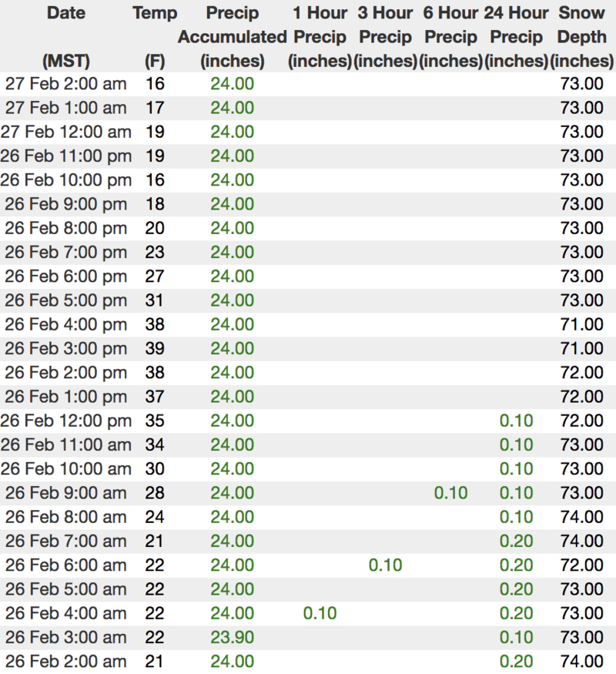The width and height of the screenshot is (616, 674).
Task: Select the Precip Accumulated column header
Action: [x=232, y=36]
